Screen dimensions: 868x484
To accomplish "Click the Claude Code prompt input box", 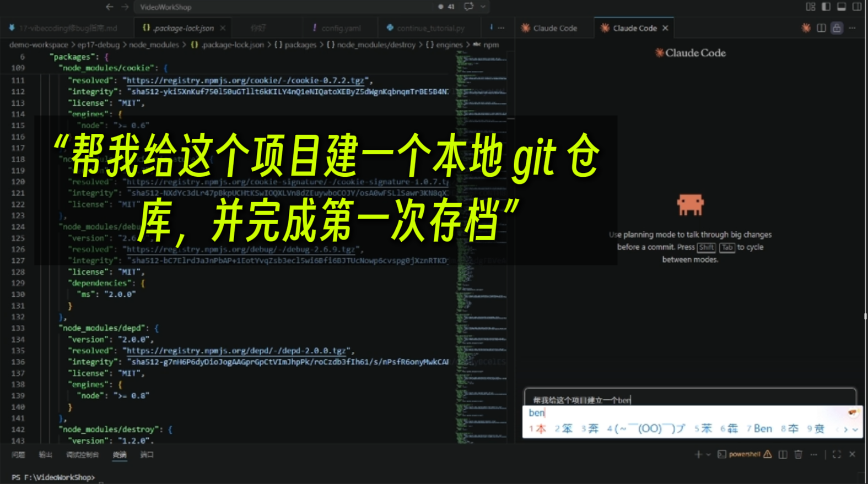I will [x=689, y=400].
